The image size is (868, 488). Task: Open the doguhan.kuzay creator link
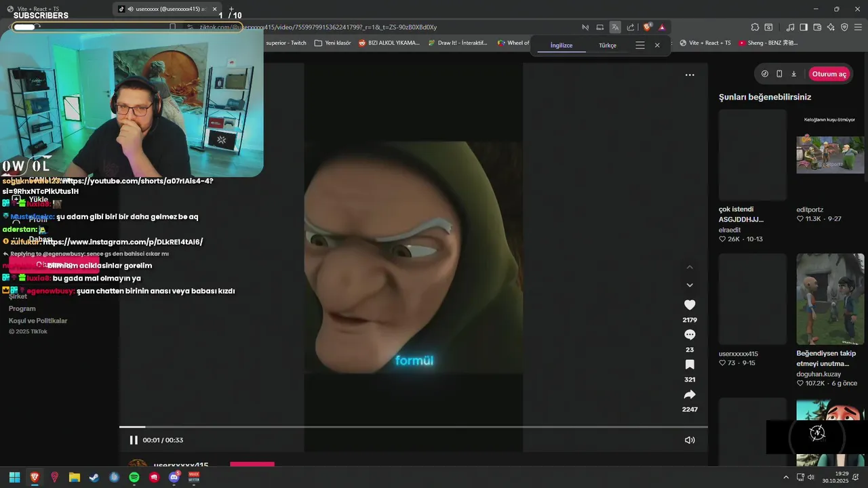[x=818, y=374]
